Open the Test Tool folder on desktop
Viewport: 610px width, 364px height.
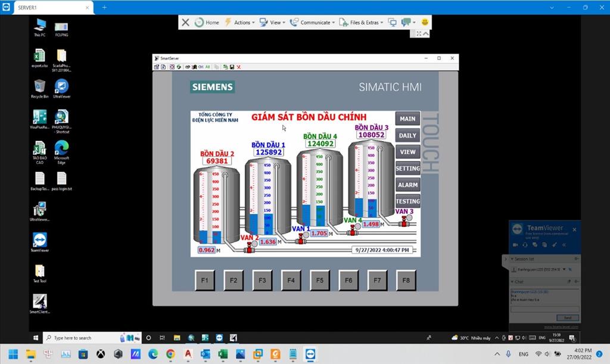pyautogui.click(x=40, y=273)
